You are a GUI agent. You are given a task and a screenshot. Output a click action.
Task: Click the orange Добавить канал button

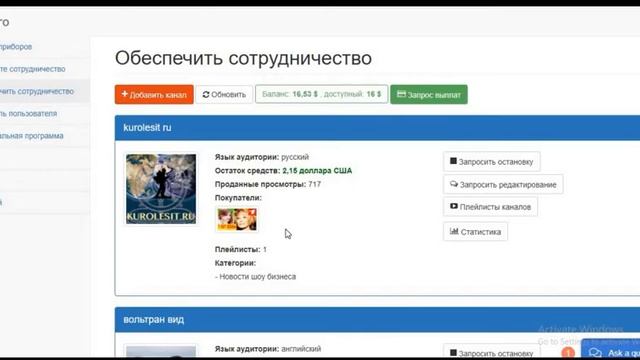coord(154,95)
